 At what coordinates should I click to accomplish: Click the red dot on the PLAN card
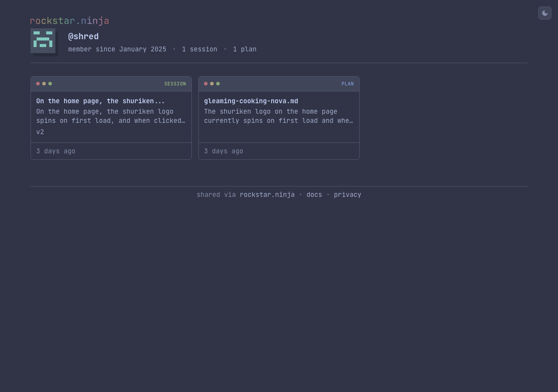[206, 84]
